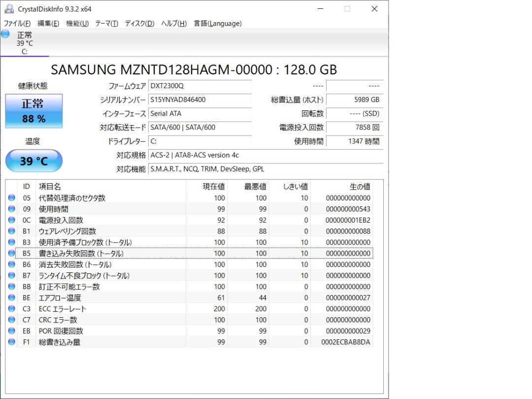Click the transfer mode field SATA/600 | SATA/600
532x399 pixels.
[x=200, y=128]
